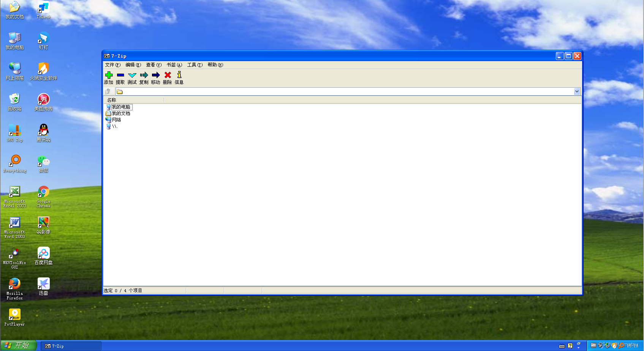Open the address bar dropdown arrow

click(x=577, y=91)
